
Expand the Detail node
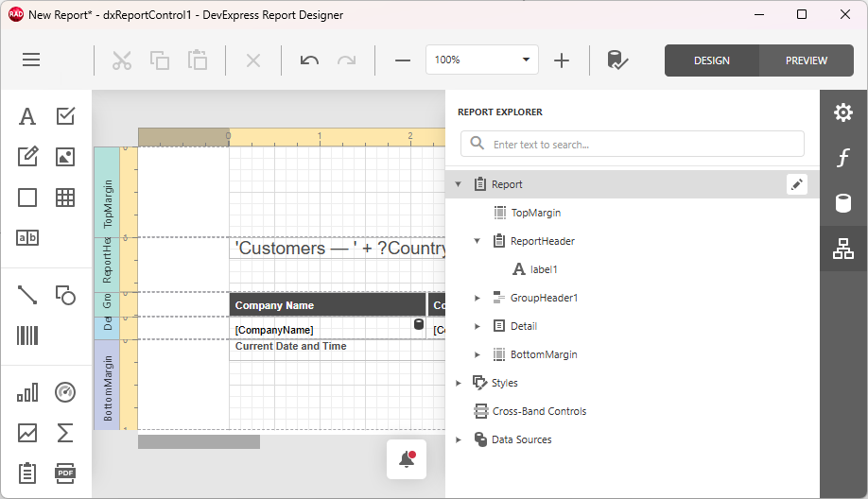(477, 326)
